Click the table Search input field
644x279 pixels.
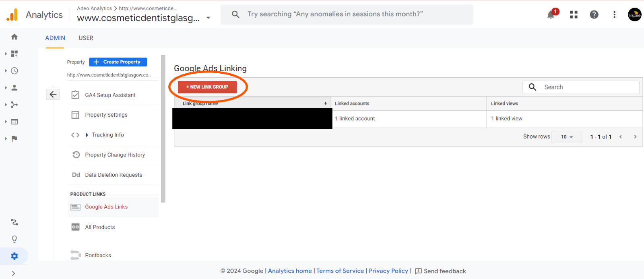pos(581,87)
